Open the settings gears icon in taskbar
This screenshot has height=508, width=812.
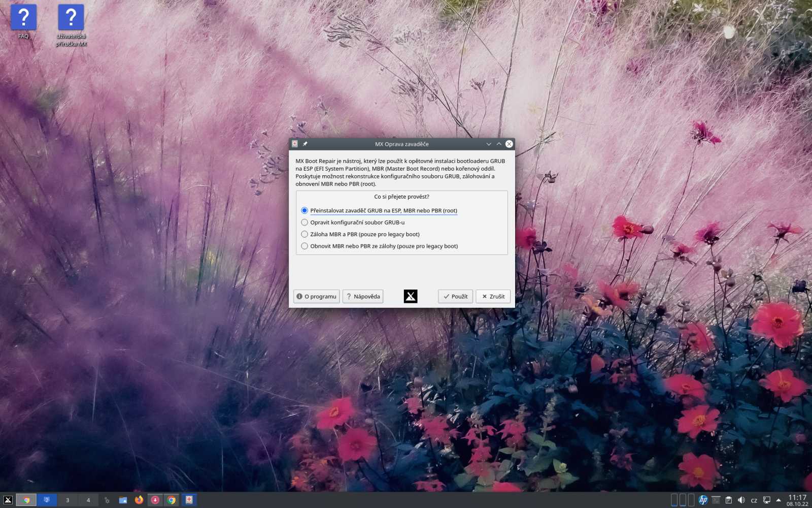coord(107,500)
